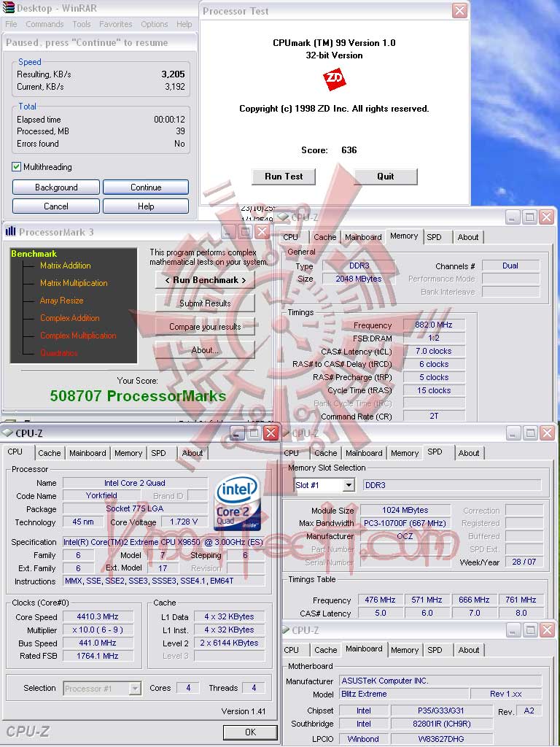This screenshot has height=747, width=560.
Task: Switch to About tab in the CPU-Z Memory window
Action: (x=468, y=237)
